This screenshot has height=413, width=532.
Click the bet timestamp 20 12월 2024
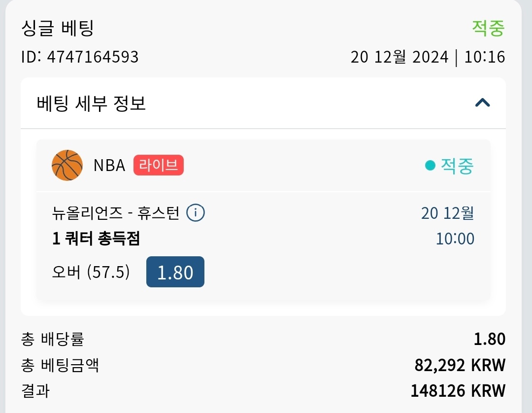click(399, 57)
